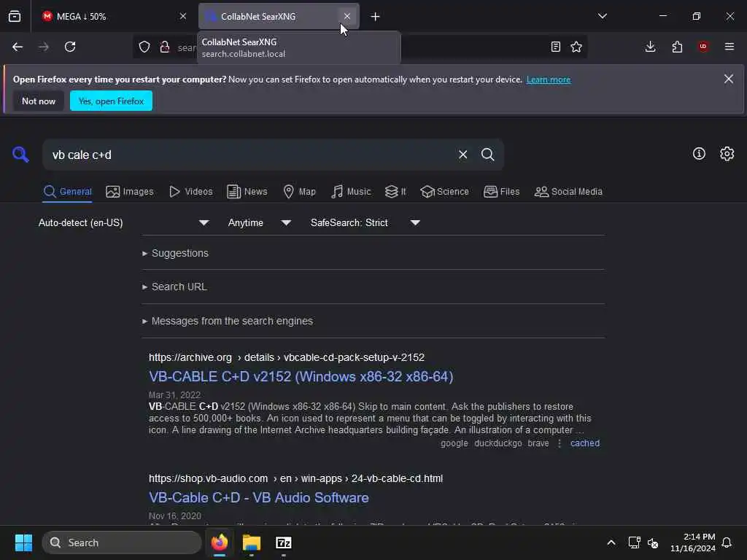Open muted volume tray icon
This screenshot has width=747, height=560.
(653, 542)
